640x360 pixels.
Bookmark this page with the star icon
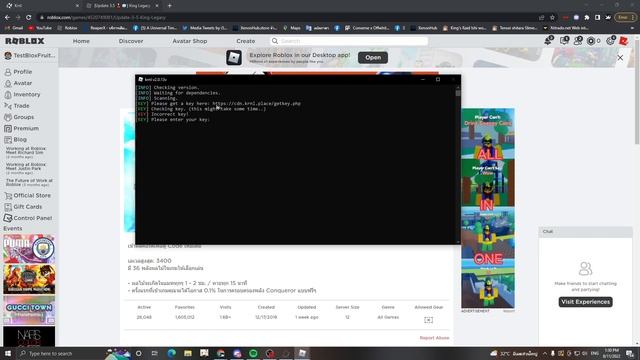coord(552,18)
